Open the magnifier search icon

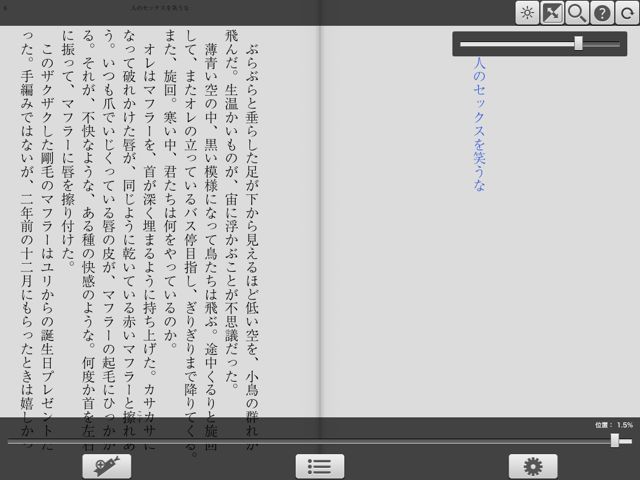click(x=577, y=13)
